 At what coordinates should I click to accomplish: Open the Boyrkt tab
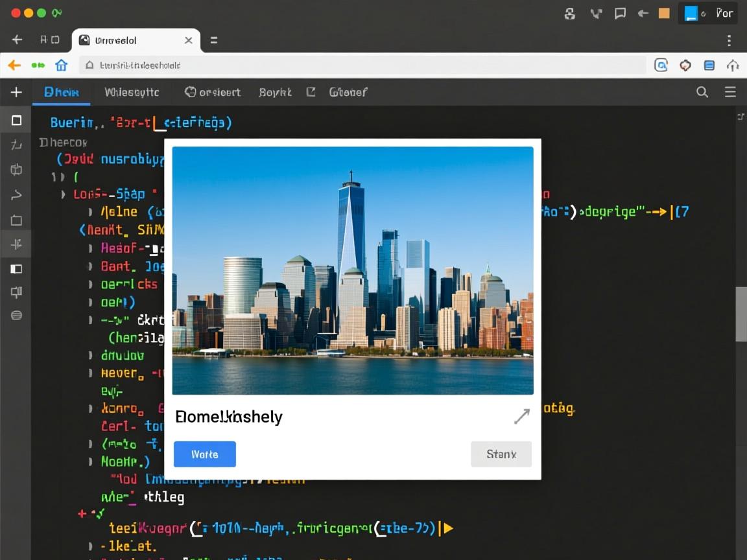click(275, 92)
